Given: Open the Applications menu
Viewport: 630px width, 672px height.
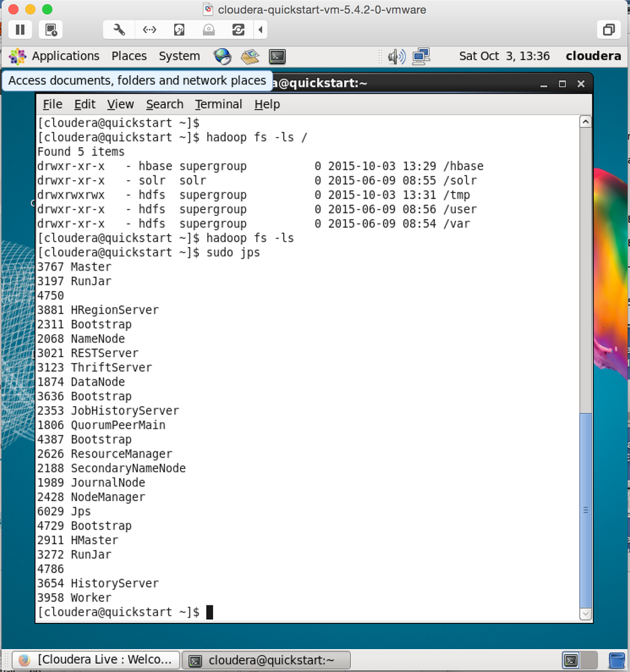Looking at the screenshot, I should (65, 57).
